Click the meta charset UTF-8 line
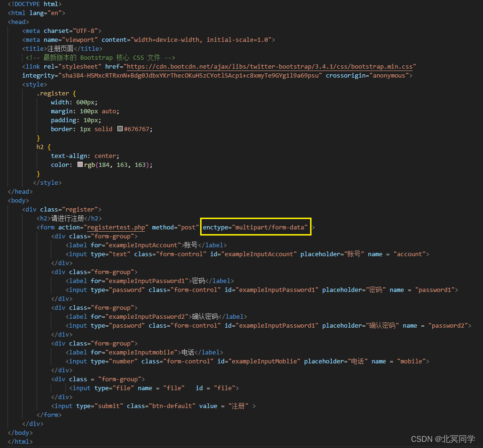Screen dimensions: 483x448 coord(62,31)
